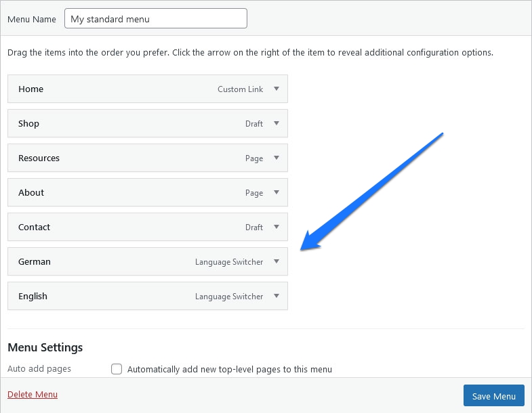Select the Home menu item bar

pyautogui.click(x=148, y=89)
